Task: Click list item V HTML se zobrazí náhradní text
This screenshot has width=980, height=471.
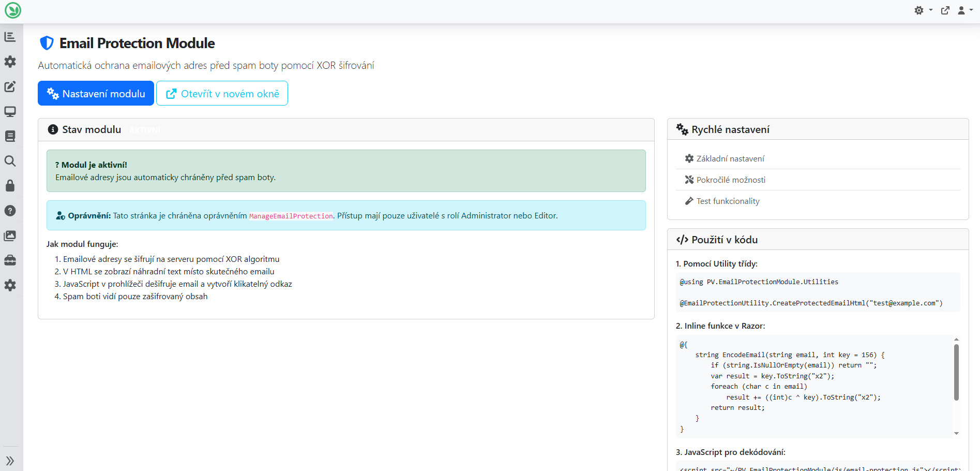Action: pos(169,271)
